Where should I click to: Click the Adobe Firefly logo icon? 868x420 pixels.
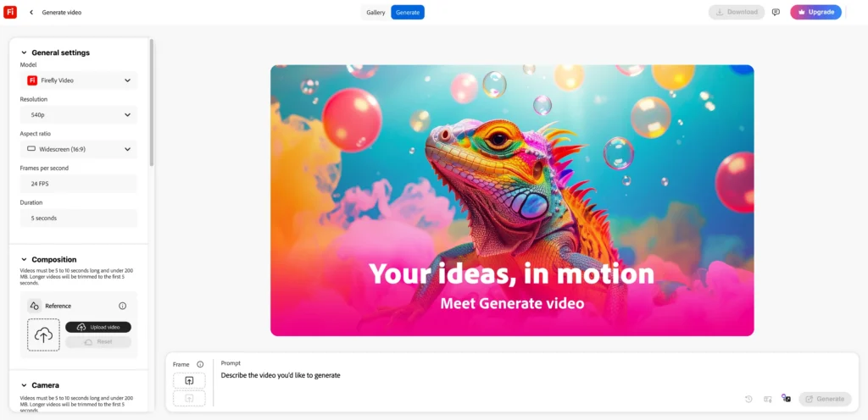click(x=10, y=12)
